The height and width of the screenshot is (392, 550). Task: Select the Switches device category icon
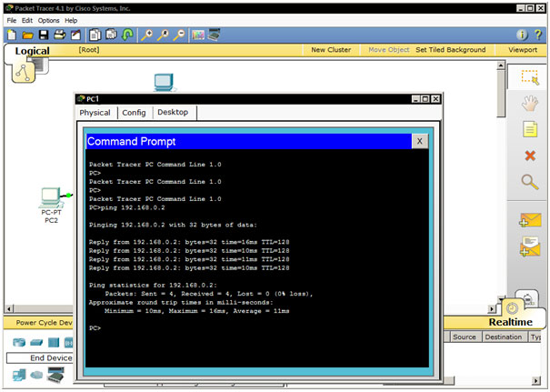36,343
